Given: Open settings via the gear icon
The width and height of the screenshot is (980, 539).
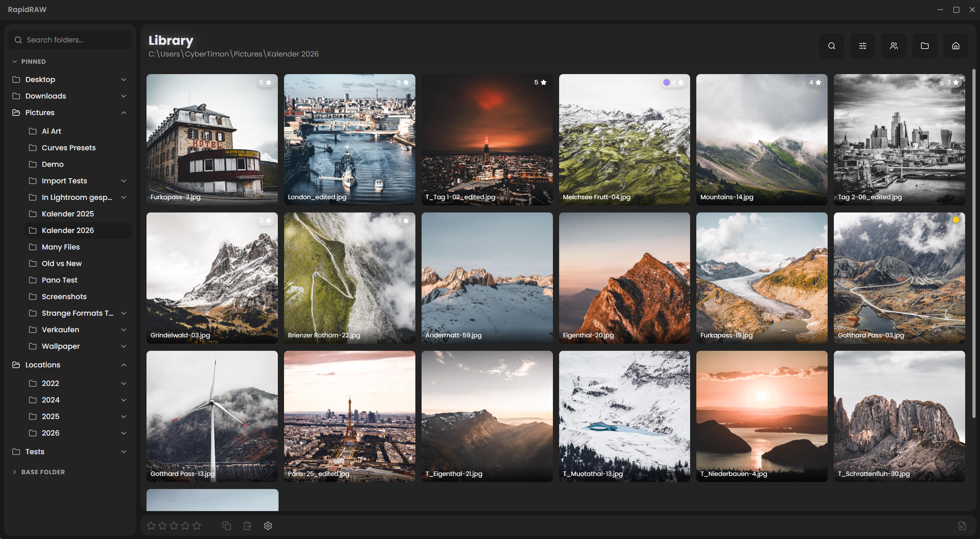Looking at the screenshot, I should click(268, 525).
